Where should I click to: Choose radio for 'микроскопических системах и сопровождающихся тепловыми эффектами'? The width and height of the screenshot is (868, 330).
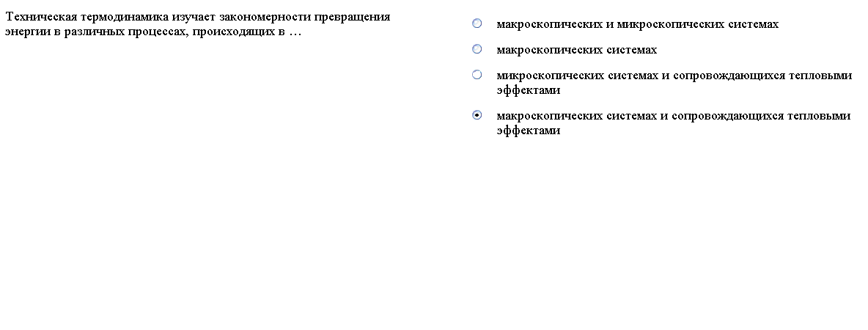coord(477,74)
